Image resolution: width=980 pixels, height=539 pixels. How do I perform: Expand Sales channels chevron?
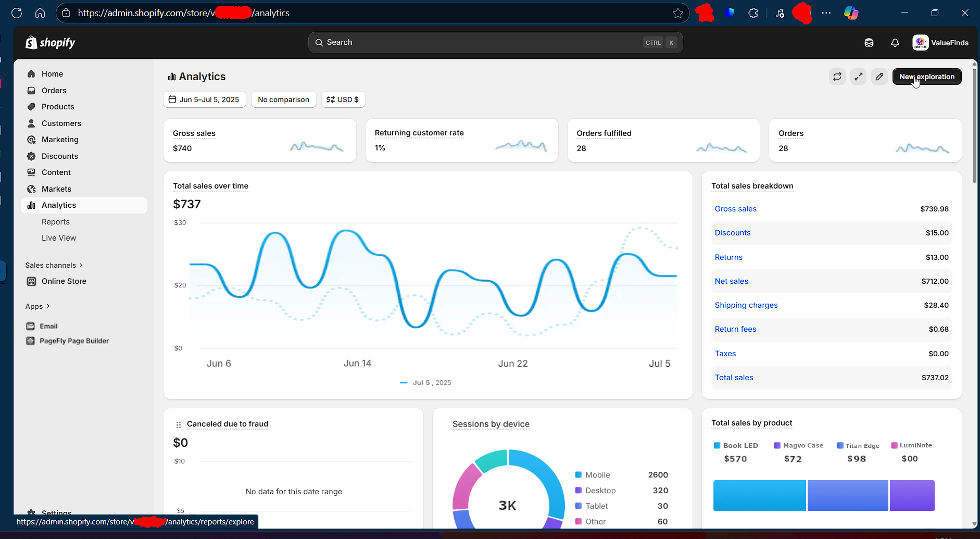pyautogui.click(x=81, y=265)
